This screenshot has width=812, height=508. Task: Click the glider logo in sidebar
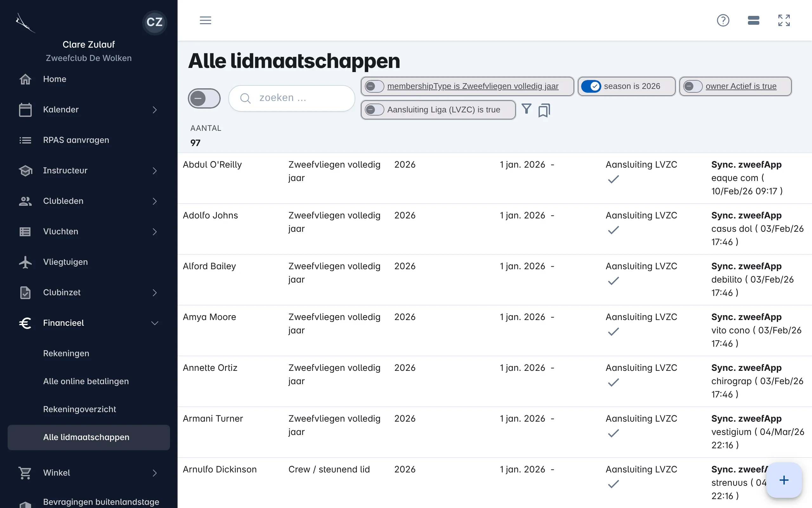25,23
